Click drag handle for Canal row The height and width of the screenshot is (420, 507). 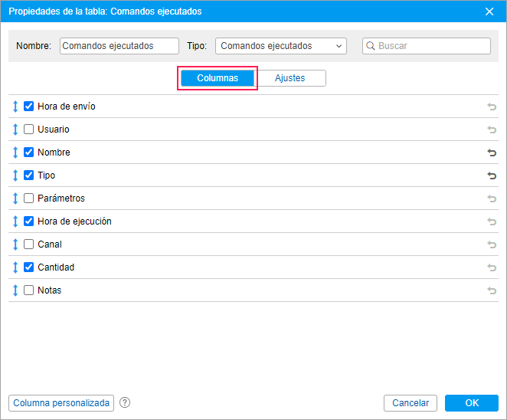click(x=15, y=244)
